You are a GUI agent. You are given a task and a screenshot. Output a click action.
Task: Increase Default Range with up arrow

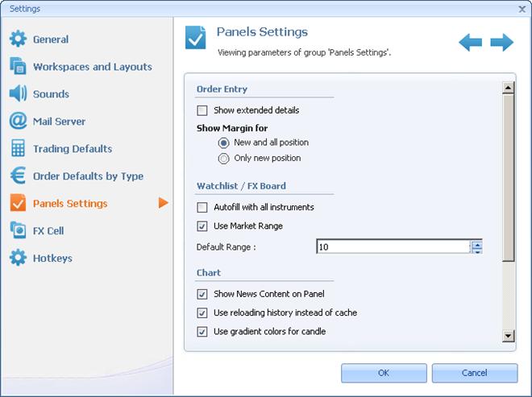pos(477,244)
